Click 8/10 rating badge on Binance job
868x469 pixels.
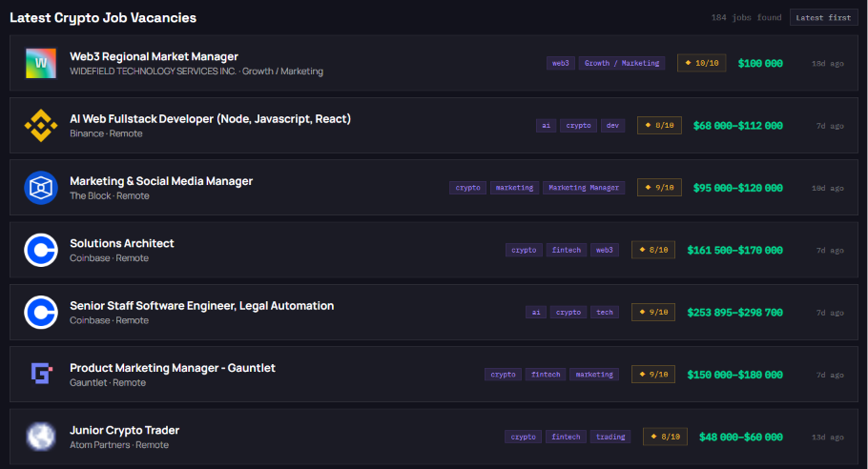(659, 126)
